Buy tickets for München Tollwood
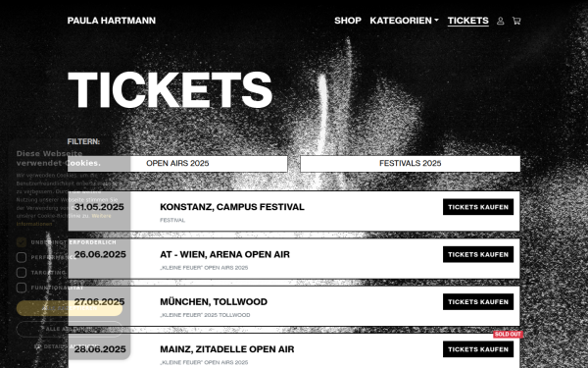The height and width of the screenshot is (368, 588). [x=478, y=302]
